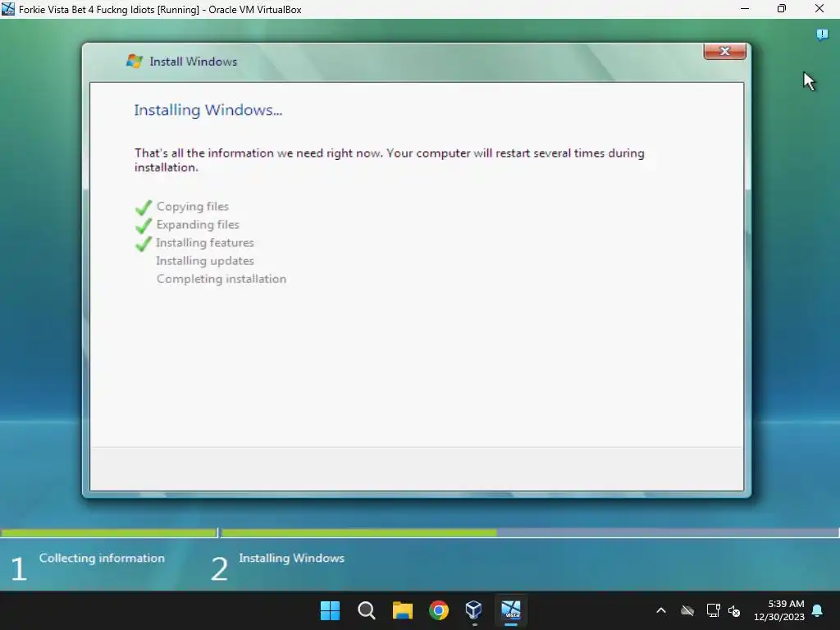Click the checkmark beside Expanding files
Viewport: 840px width, 630px height.
click(144, 226)
